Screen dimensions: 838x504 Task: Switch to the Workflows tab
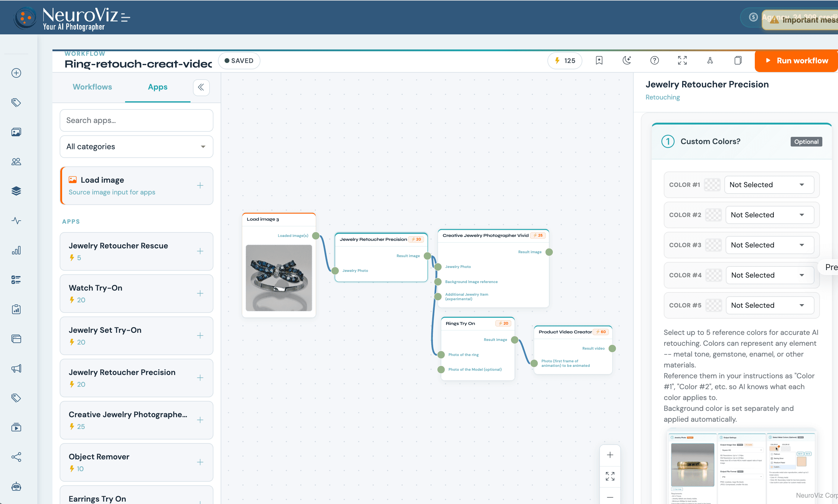pyautogui.click(x=92, y=87)
